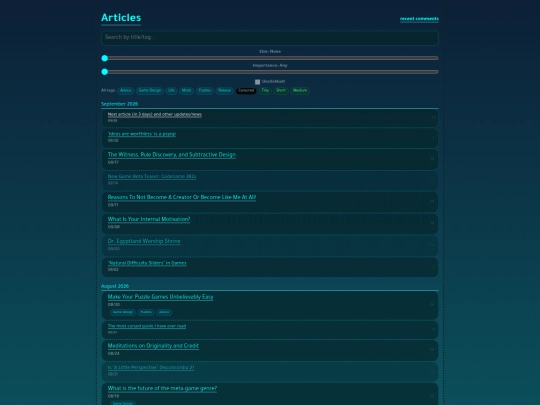Click the August 2026 section heading
This screenshot has height=405, width=540.
tap(115, 286)
